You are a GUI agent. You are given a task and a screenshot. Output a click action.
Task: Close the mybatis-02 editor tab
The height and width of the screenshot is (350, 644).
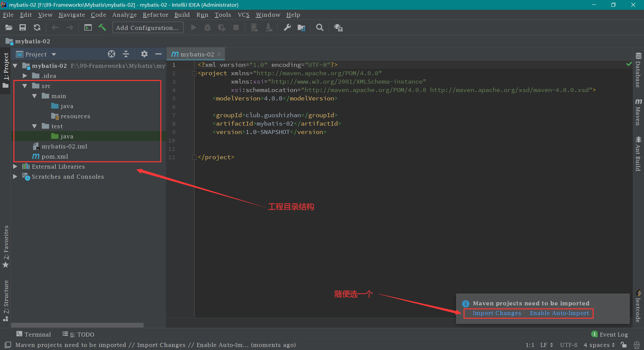coord(219,54)
